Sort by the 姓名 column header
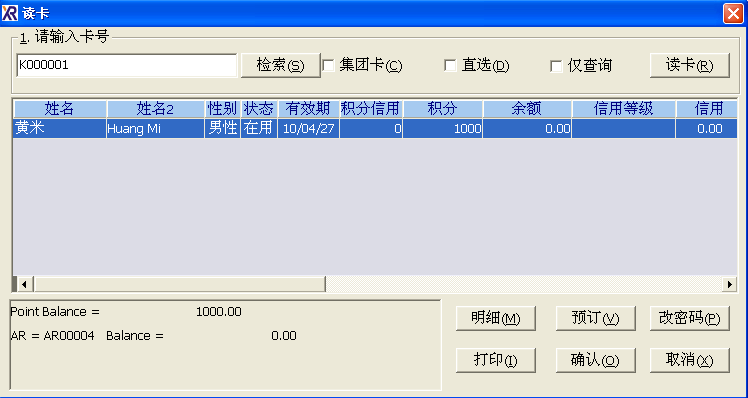Screen dimensions: 748x398 point(60,109)
